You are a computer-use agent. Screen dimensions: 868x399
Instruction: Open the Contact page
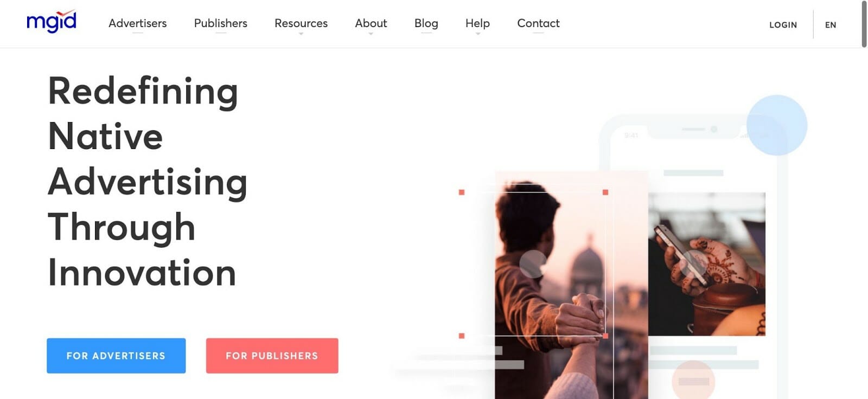(x=538, y=23)
